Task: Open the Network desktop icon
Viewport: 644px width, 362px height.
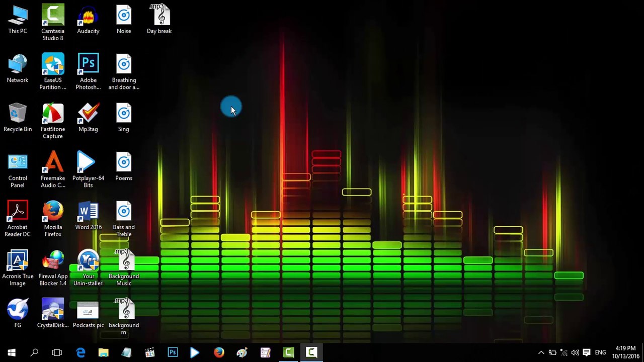Action: click(x=18, y=69)
